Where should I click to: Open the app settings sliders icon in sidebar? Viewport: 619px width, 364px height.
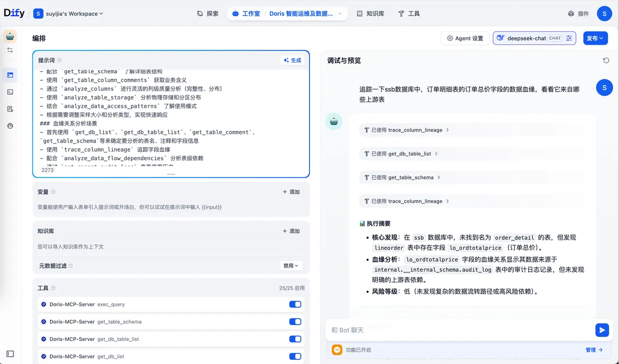[x=10, y=50]
